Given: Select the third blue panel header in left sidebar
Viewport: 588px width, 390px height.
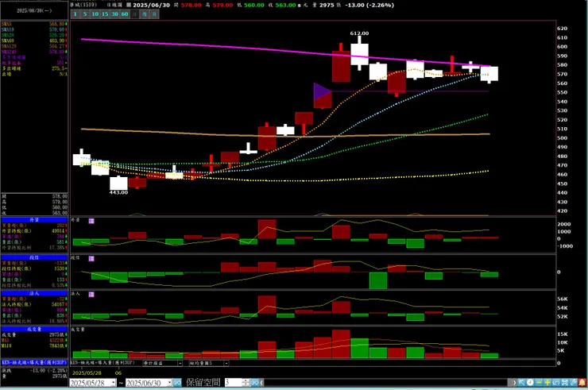Looking at the screenshot, I should point(34,293).
